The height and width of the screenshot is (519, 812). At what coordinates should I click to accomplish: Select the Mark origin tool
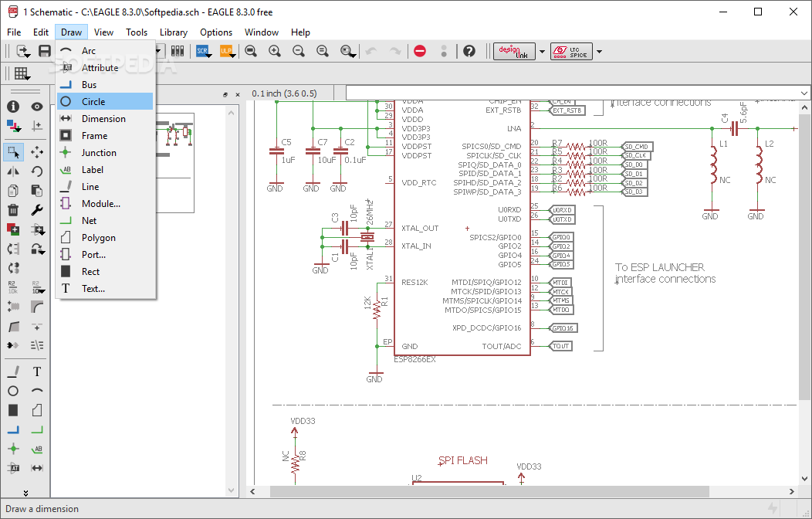coord(37,126)
